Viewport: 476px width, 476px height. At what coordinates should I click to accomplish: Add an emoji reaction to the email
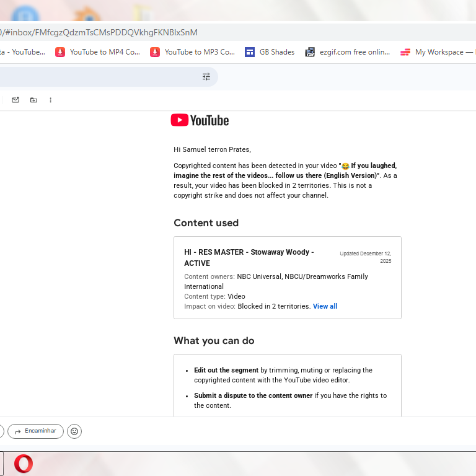coord(74,431)
